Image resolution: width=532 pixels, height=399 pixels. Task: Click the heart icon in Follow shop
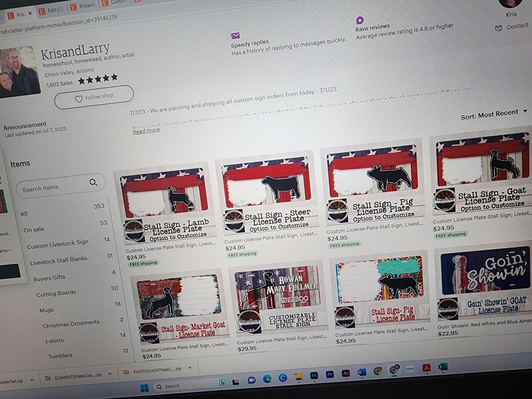pos(78,99)
